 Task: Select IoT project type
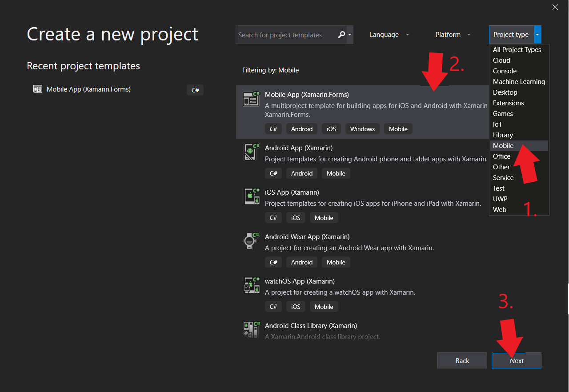(519, 124)
